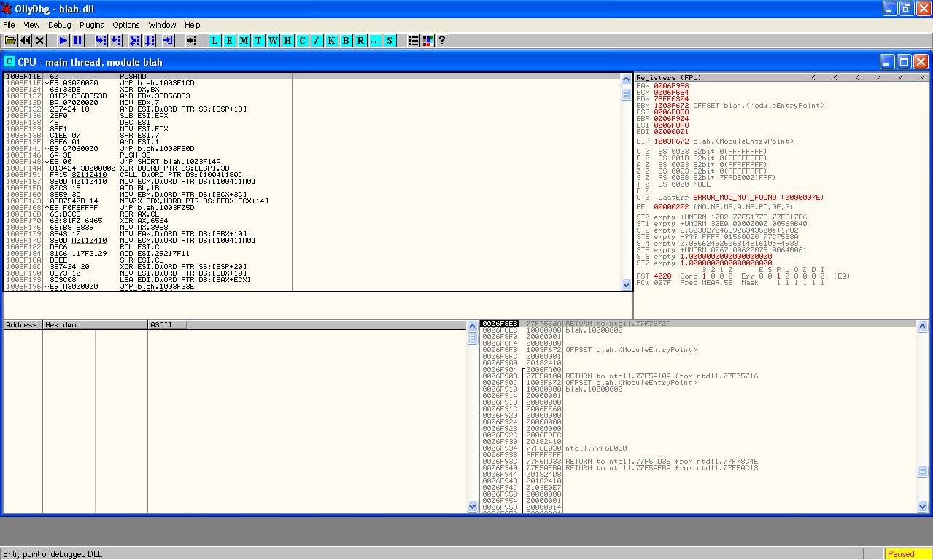Show Patches window (slash button)
Screen dimensions: 933x560
(317, 41)
